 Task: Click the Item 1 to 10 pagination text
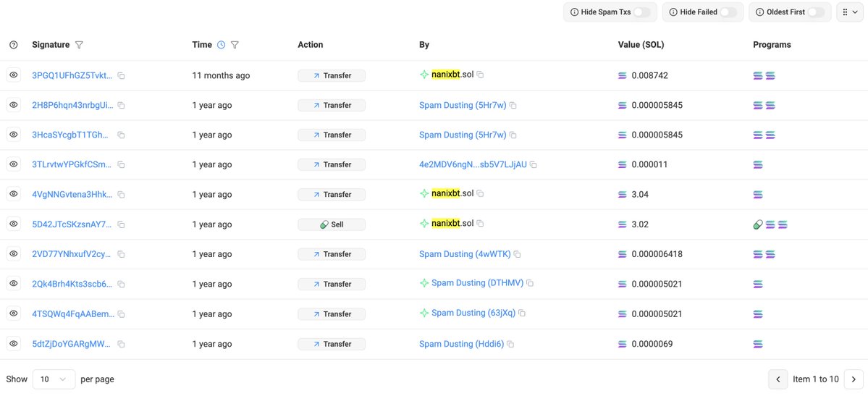pyautogui.click(x=816, y=379)
